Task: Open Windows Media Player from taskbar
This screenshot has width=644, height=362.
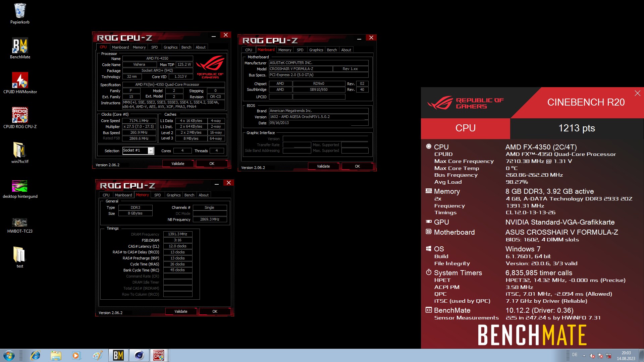Action: pyautogui.click(x=76, y=355)
